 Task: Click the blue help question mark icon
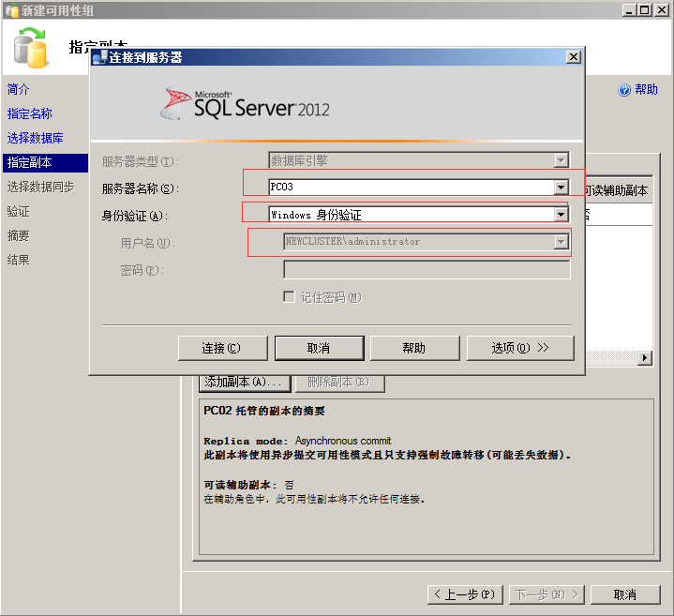click(625, 90)
